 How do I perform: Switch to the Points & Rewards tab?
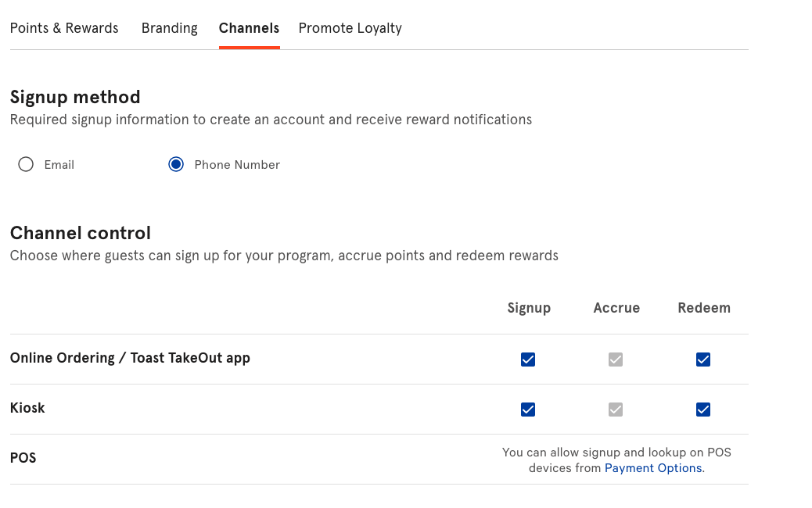click(x=63, y=27)
